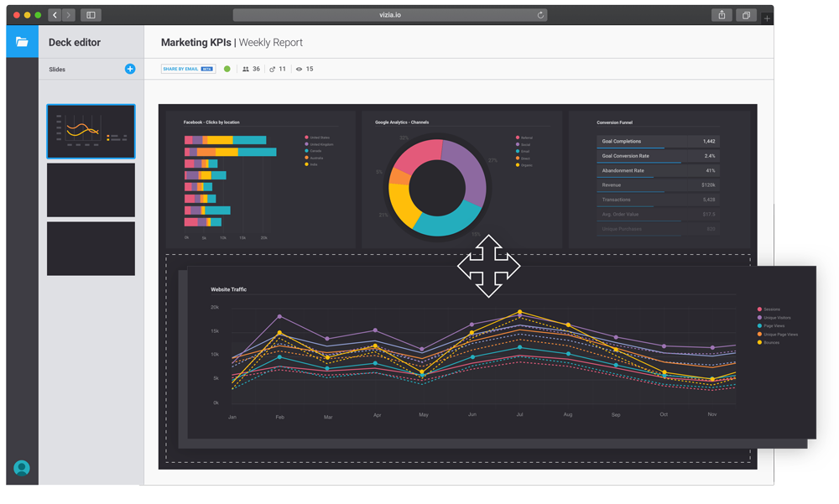Click the link icon showing 11
Screen dimensions: 839x504
[273, 70]
